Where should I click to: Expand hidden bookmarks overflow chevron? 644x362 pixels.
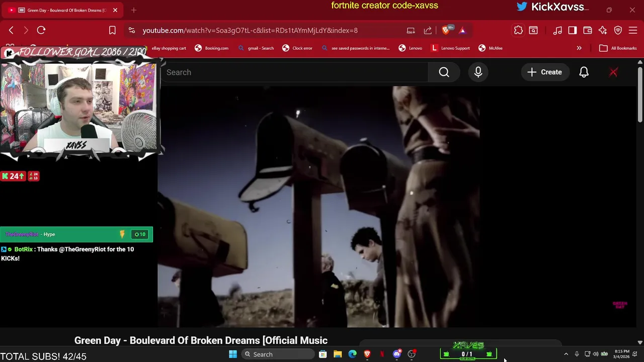[x=579, y=48]
